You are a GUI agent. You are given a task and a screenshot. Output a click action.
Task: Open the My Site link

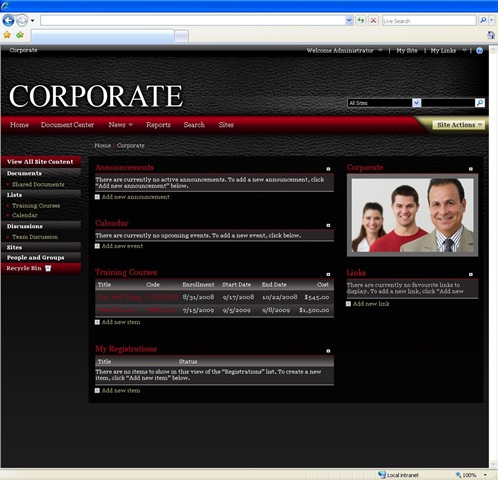tap(407, 51)
